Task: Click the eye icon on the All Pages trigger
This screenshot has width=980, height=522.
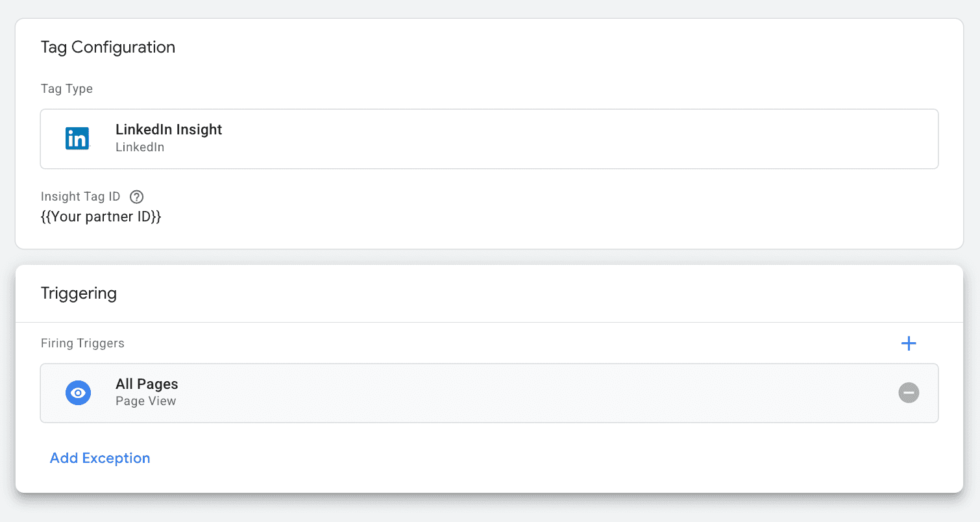Action: coord(78,393)
